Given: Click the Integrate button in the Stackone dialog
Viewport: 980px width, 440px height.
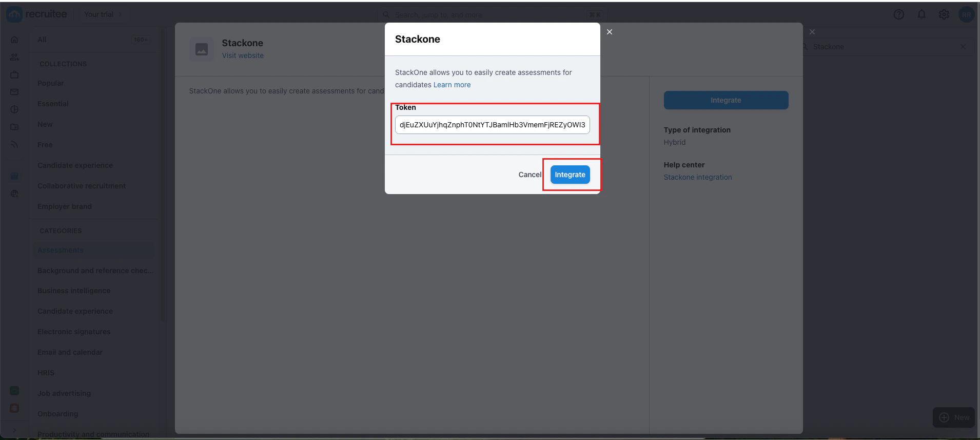Looking at the screenshot, I should 570,175.
